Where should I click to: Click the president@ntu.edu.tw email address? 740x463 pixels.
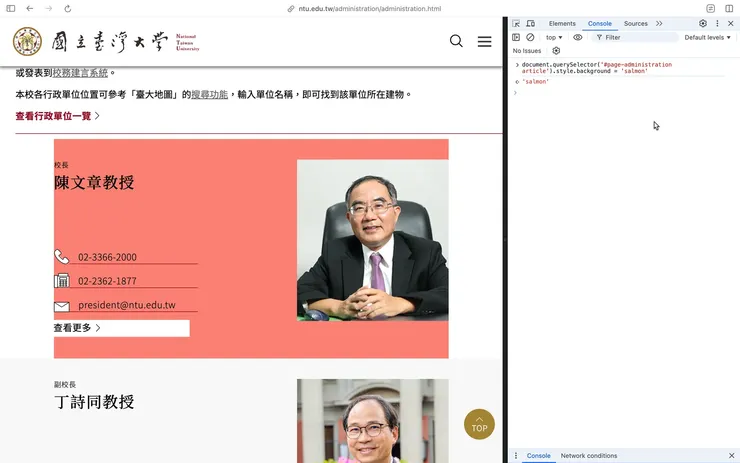(127, 305)
